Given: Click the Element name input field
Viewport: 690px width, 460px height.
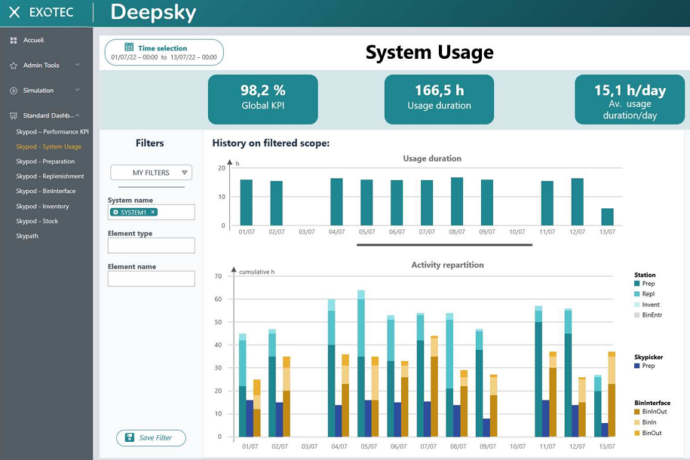Looking at the screenshot, I should click(151, 279).
